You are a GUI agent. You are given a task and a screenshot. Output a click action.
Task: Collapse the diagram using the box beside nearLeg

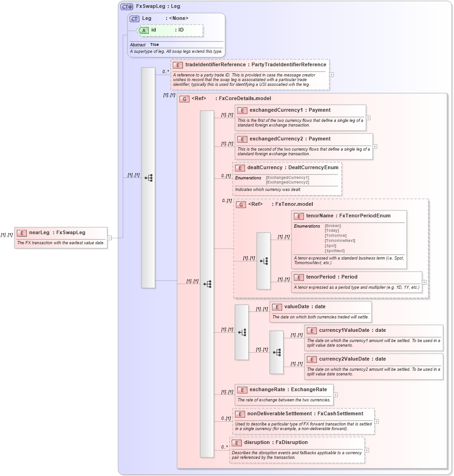pyautogui.click(x=109, y=238)
